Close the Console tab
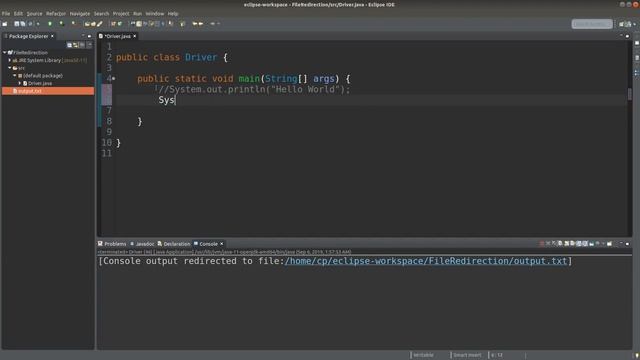 point(222,244)
